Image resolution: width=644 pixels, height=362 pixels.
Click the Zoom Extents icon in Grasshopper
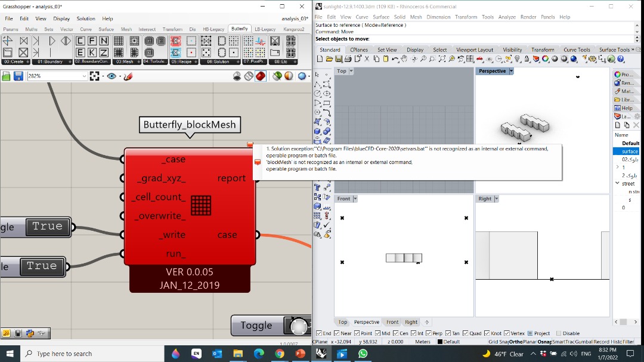point(94,76)
